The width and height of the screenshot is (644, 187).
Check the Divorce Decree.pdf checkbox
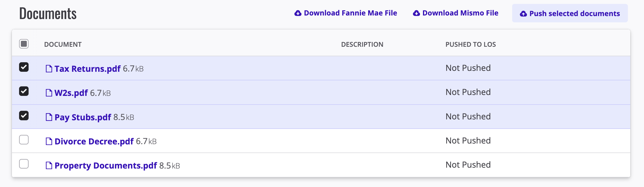coord(24,140)
